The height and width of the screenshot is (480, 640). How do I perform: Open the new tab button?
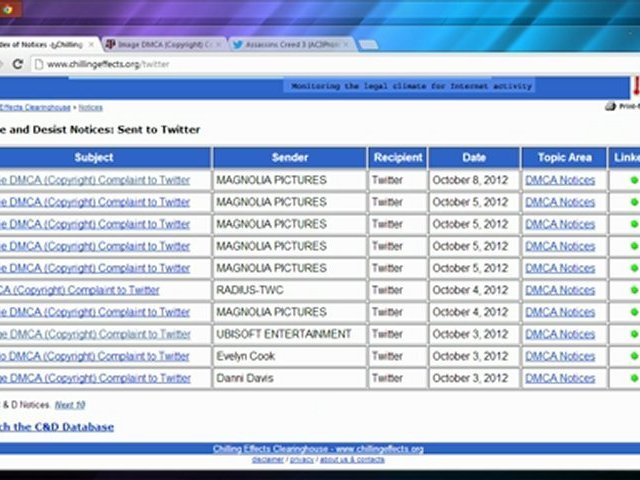pos(368,45)
